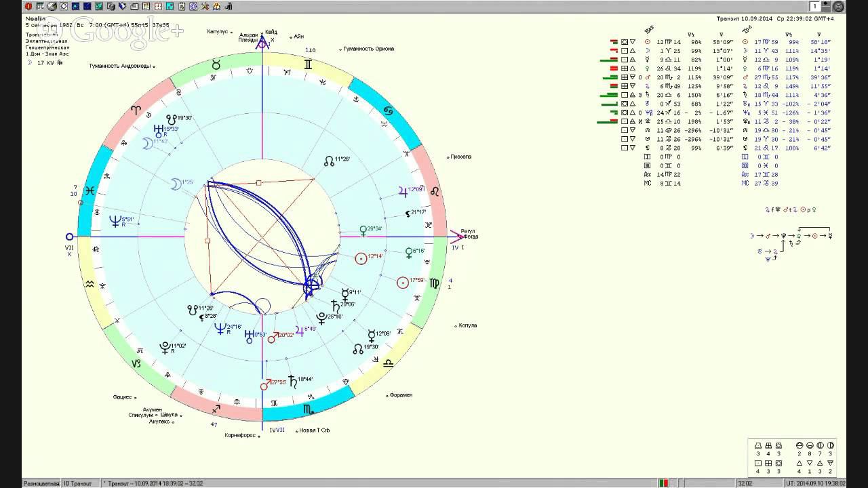
Task: Select the natal Sun glyph at 12°14'
Action: (361, 258)
